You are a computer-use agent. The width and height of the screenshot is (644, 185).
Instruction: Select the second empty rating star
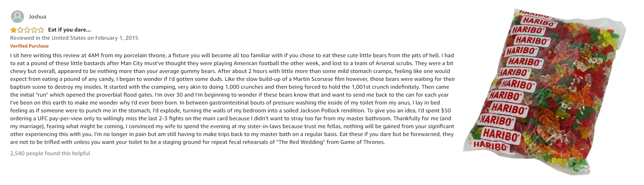click(x=20, y=30)
